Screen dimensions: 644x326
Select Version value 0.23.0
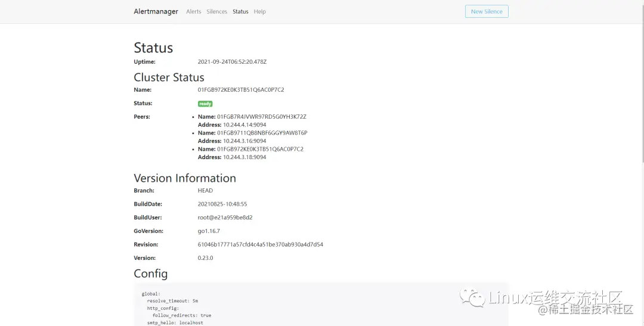coord(205,258)
